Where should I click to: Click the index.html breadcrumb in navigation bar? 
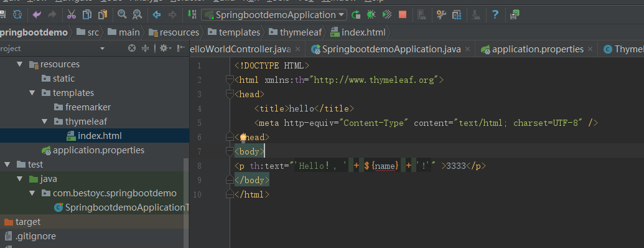click(358, 32)
